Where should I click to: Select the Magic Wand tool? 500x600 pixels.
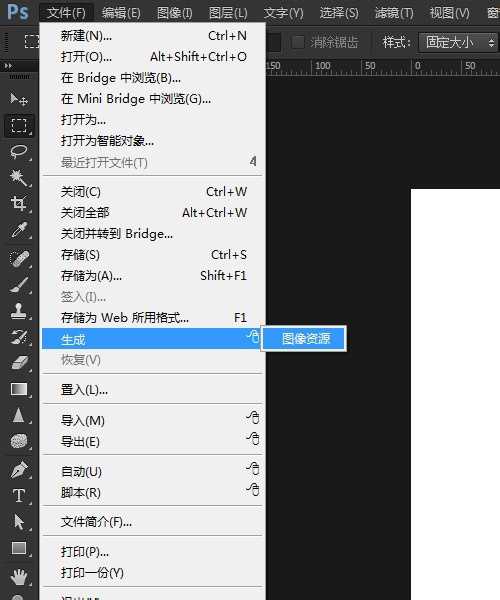coord(18,178)
